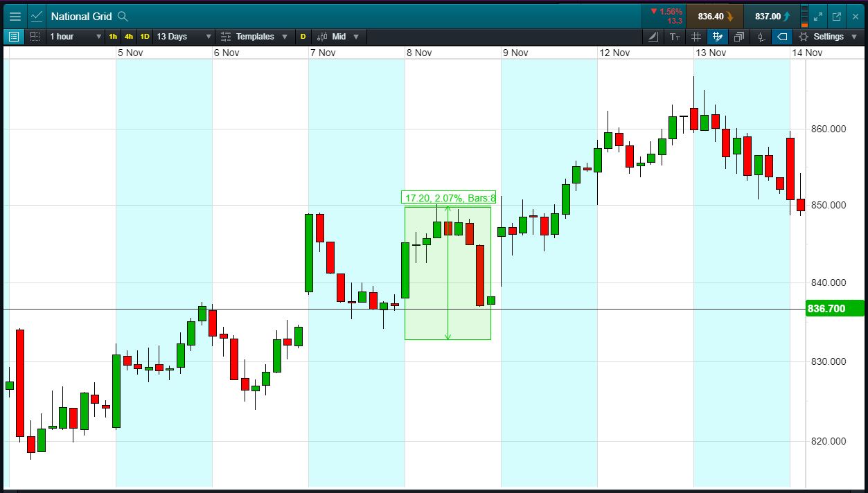Image resolution: width=868 pixels, height=493 pixels.
Task: Toggle the grid lines icon
Action: tap(696, 37)
